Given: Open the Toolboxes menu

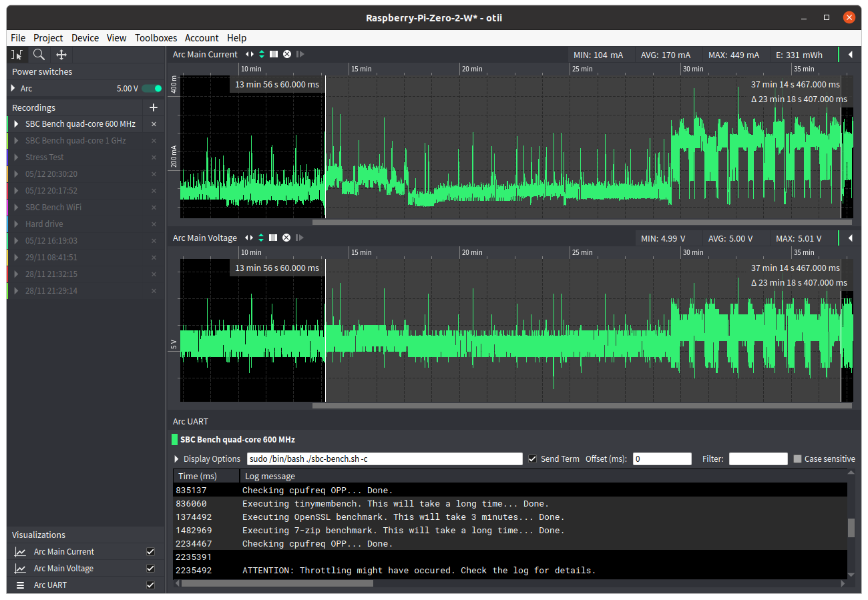Looking at the screenshot, I should 156,38.
